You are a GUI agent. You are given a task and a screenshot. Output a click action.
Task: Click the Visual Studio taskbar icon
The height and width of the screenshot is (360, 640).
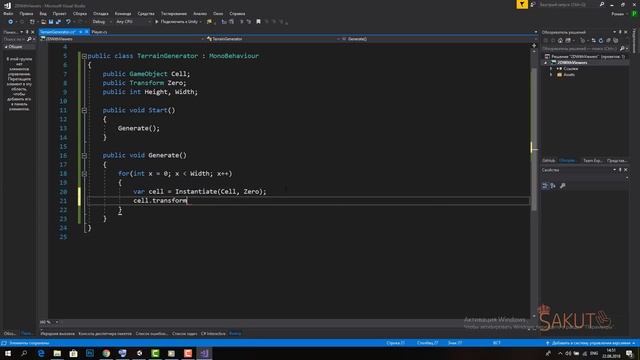(x=204, y=353)
